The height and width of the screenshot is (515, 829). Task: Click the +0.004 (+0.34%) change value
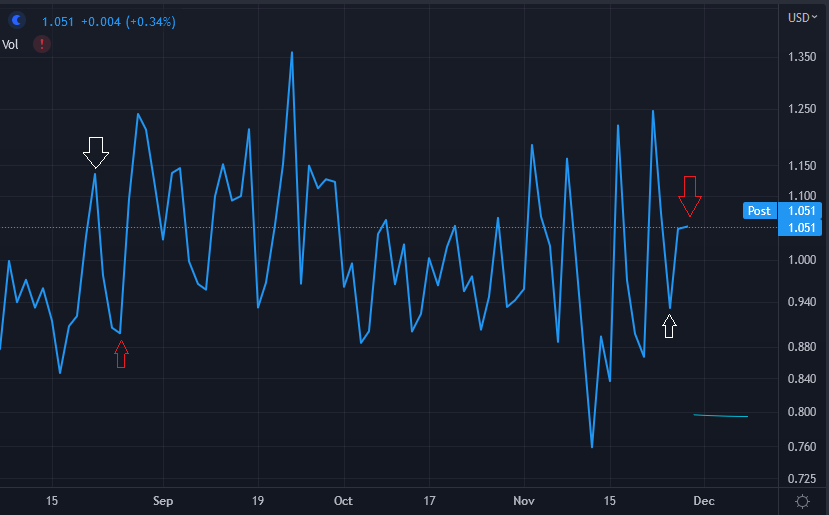(x=128, y=22)
